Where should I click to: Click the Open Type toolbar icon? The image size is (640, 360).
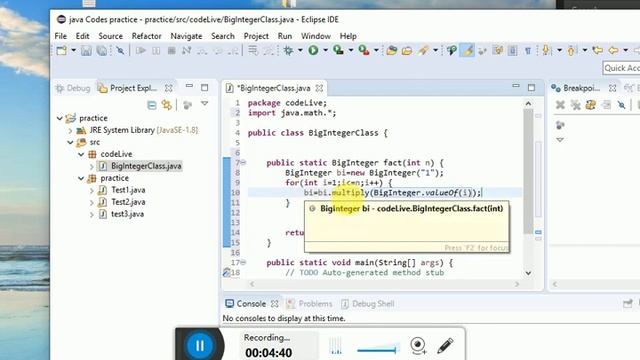coord(392,51)
